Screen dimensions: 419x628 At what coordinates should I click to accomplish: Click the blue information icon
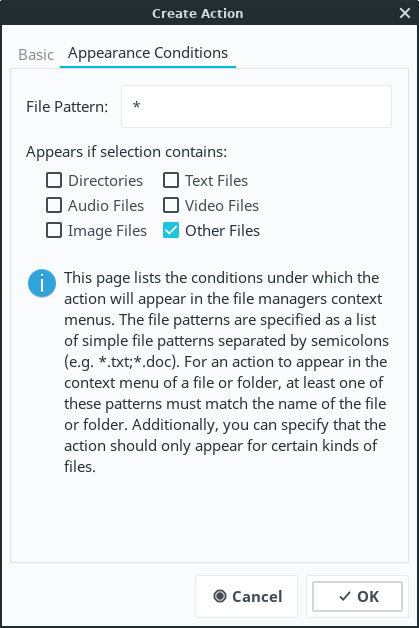(x=42, y=283)
